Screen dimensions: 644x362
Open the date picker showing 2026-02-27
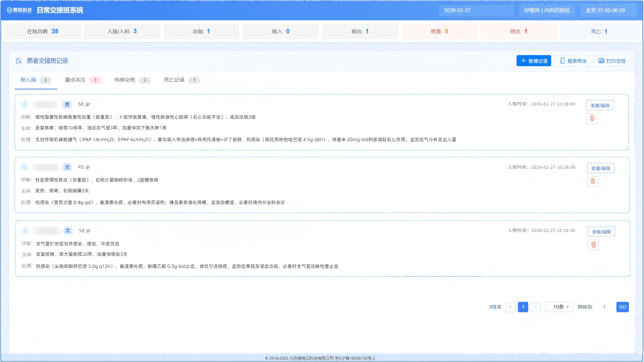(x=476, y=10)
